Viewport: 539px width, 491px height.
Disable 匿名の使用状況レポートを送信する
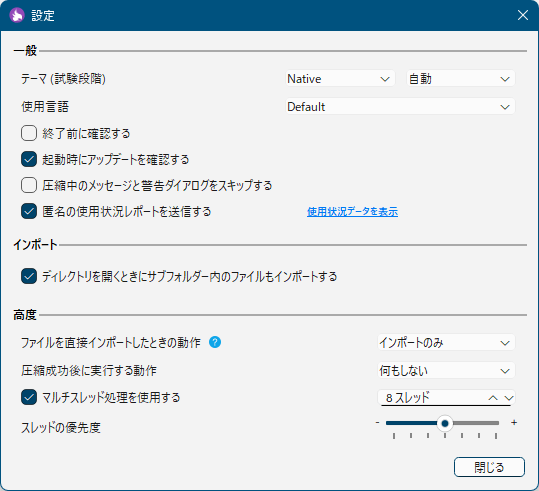tap(29, 211)
